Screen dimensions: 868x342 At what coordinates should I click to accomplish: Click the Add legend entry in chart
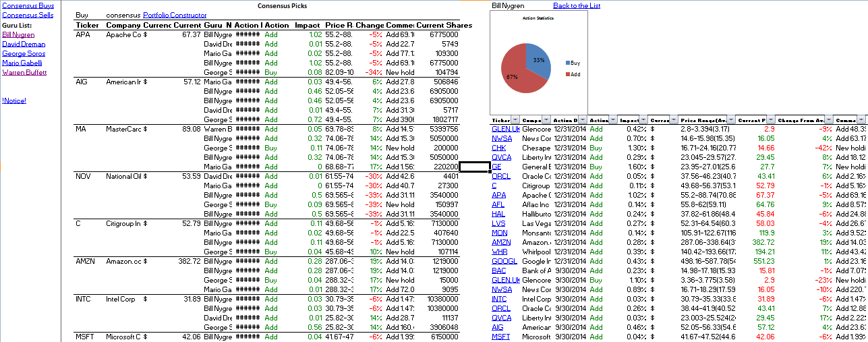coord(573,74)
